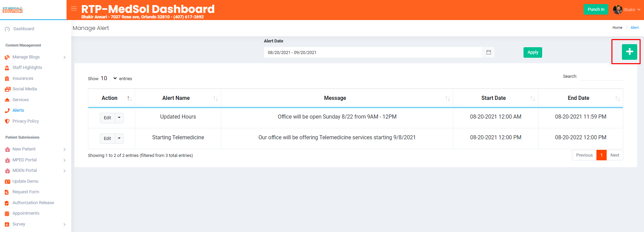Click the Authorization Release icon
Screen dimensions: 644x232
pyautogui.click(x=7, y=203)
